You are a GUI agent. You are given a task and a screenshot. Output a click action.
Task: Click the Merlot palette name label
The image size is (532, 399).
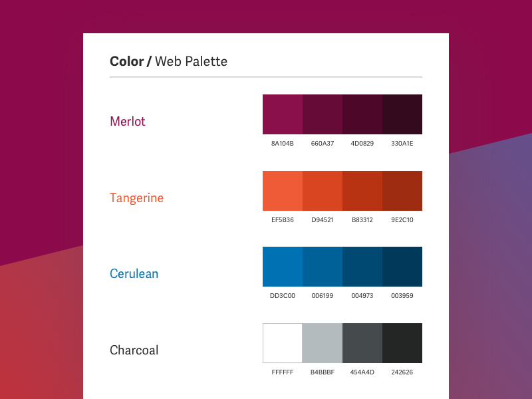click(x=128, y=122)
